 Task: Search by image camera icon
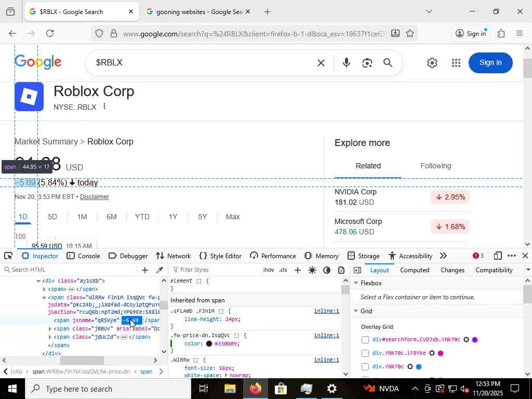367,63
